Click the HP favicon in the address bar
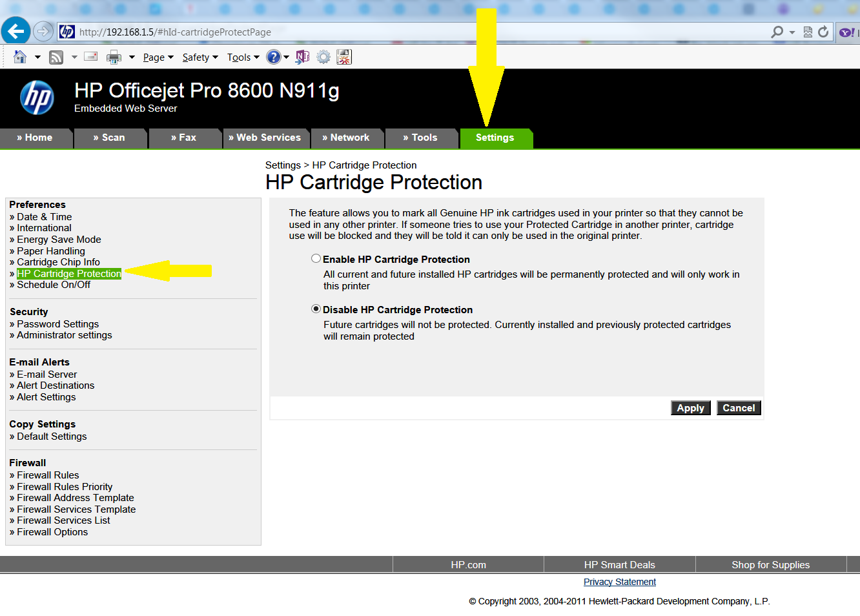Screen dimensions: 860x616 point(67,32)
